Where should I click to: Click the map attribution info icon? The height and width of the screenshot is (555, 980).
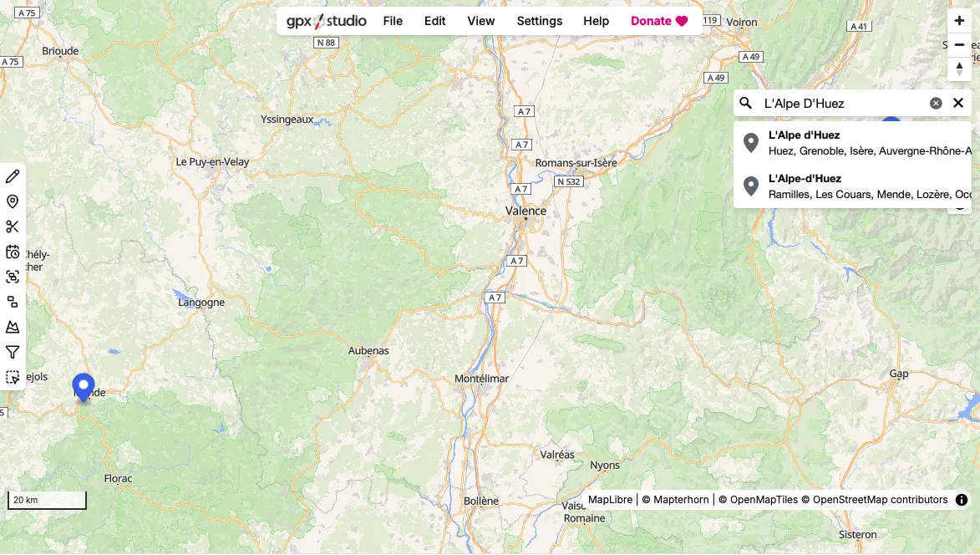[x=962, y=499]
